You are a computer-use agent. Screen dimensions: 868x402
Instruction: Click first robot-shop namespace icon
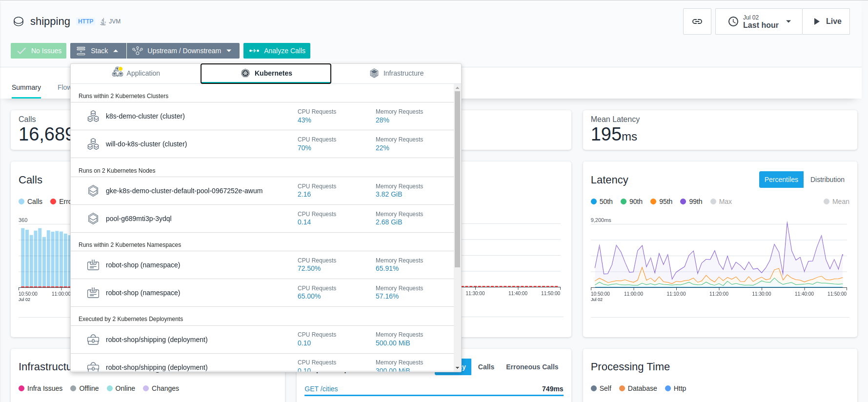(x=93, y=265)
